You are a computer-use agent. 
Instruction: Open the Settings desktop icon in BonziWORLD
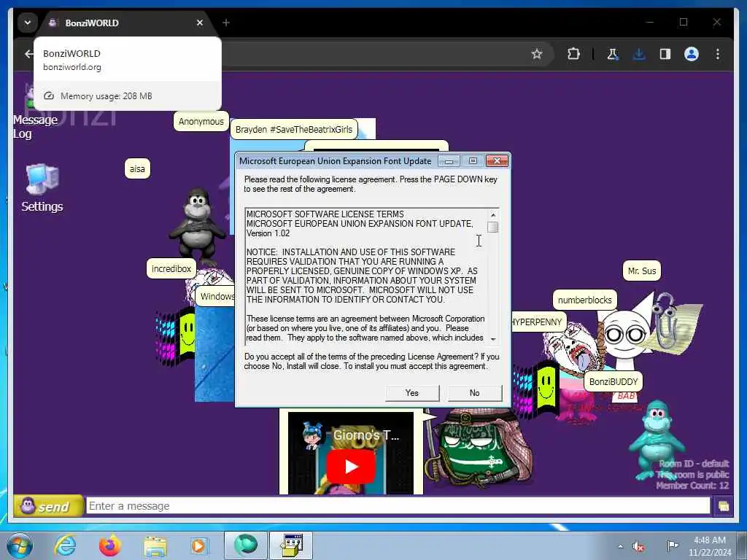(x=42, y=188)
